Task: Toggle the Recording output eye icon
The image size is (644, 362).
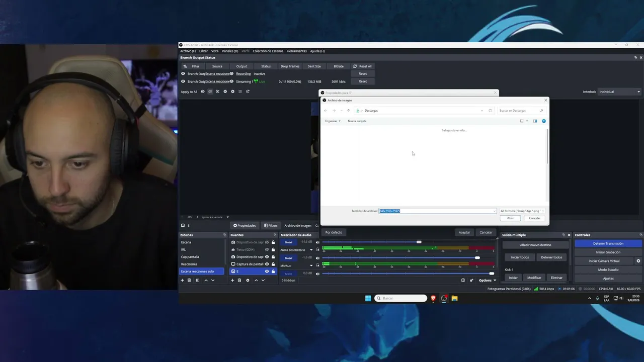Action: (x=231, y=74)
